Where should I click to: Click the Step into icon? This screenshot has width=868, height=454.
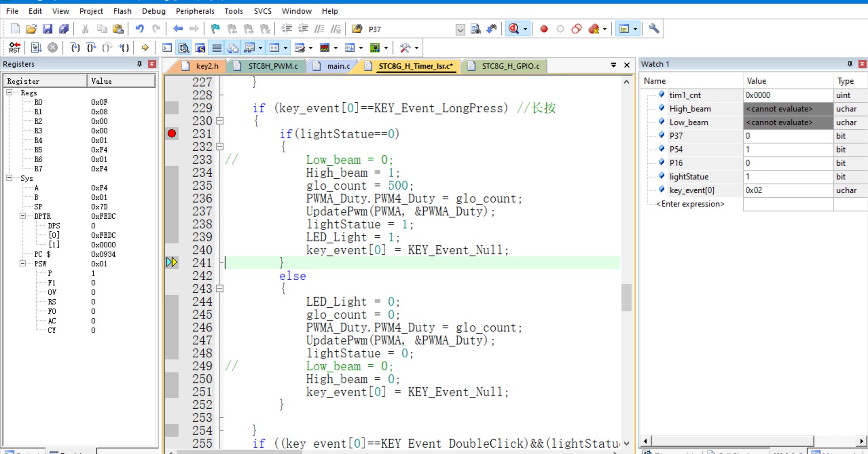(75, 48)
